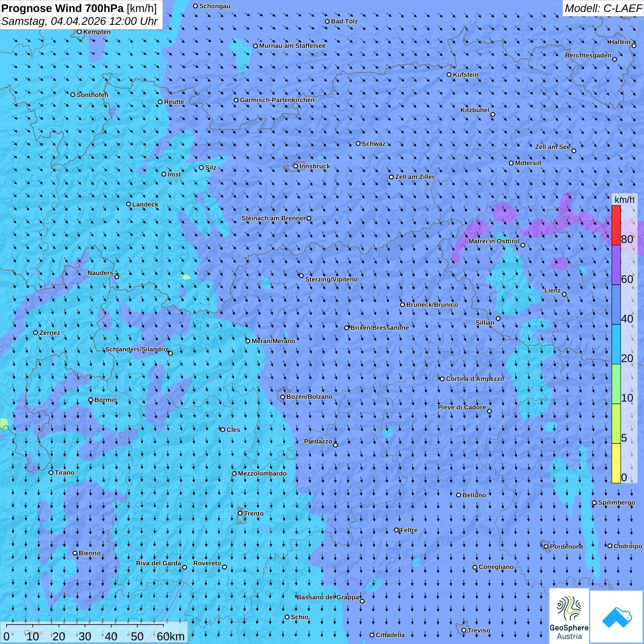Click the Riva del Garda label

[x=159, y=563]
